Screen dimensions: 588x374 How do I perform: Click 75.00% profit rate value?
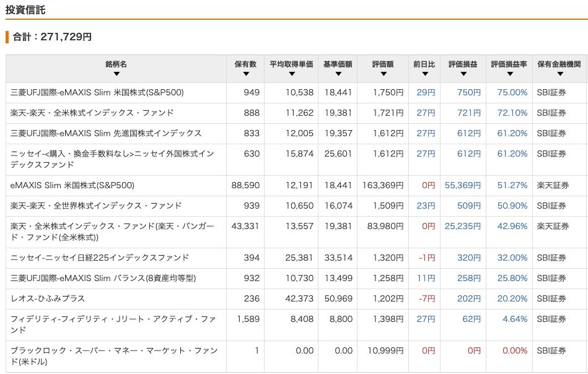click(512, 92)
